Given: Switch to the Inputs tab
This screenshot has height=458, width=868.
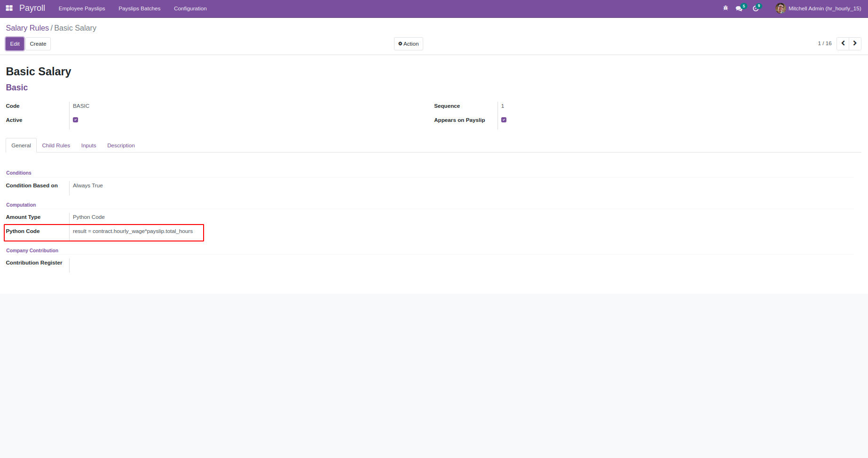Looking at the screenshot, I should (88, 145).
